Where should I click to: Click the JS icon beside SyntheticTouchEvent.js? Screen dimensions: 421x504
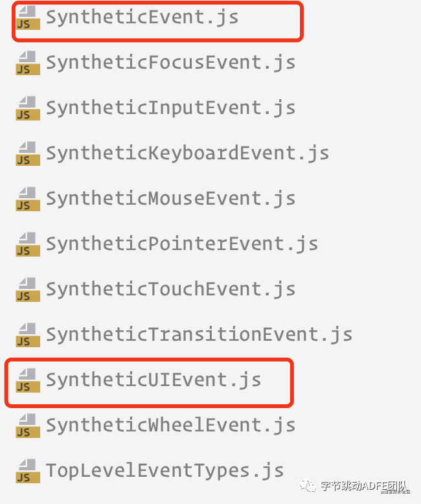coord(28,290)
